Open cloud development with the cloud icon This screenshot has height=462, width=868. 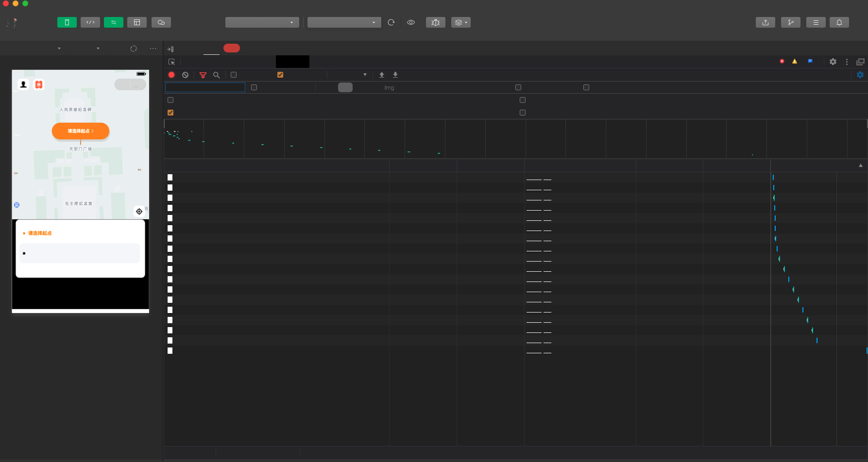click(161, 22)
